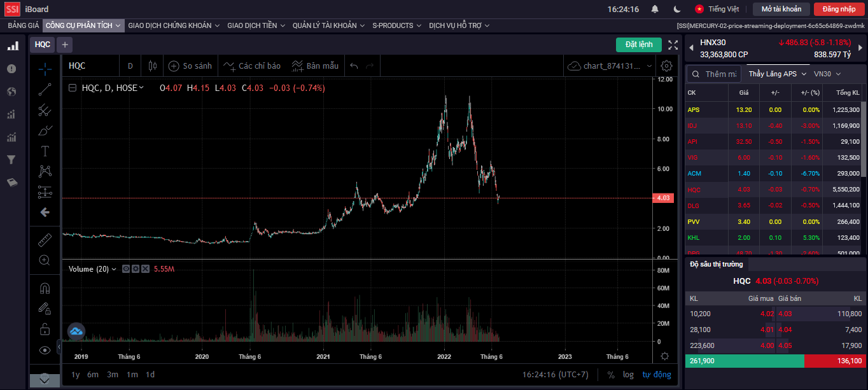Open the language selector Tiếng Việt

pos(717,9)
